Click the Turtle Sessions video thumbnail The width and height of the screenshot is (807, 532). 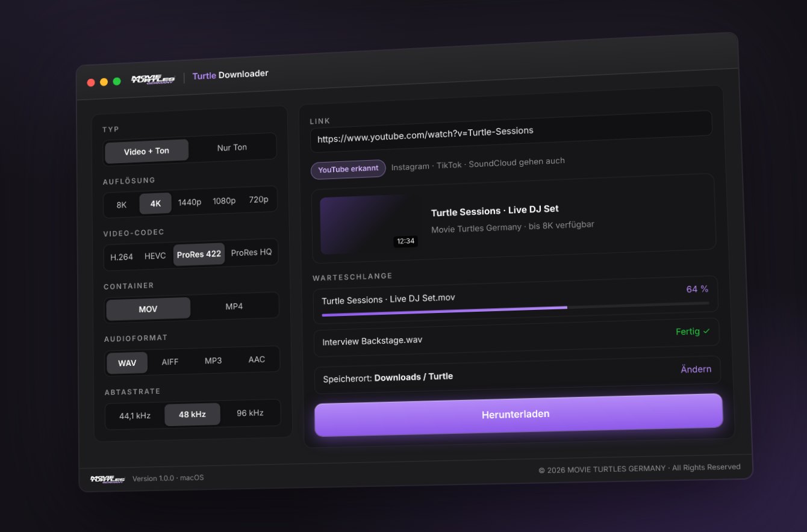coord(370,224)
